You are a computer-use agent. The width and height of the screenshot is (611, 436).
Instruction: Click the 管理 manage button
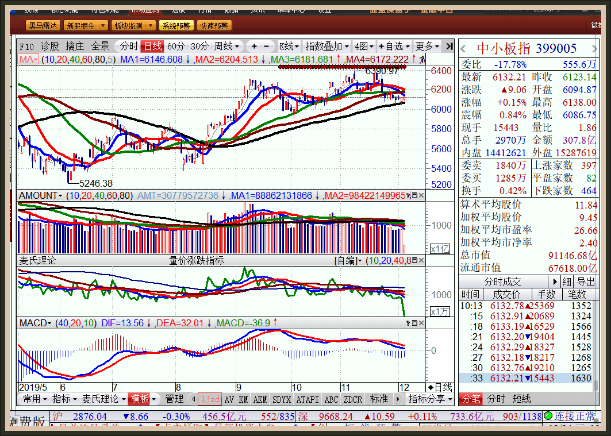pyautogui.click(x=174, y=399)
